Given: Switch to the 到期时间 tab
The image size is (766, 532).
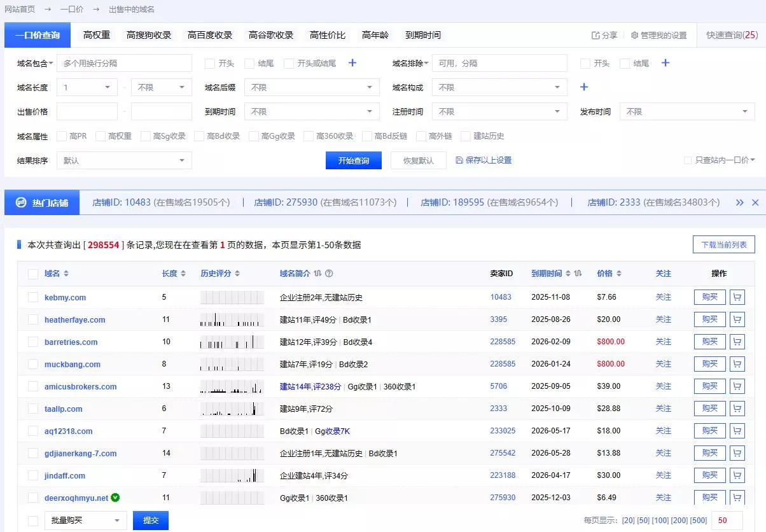Looking at the screenshot, I should tap(422, 36).
